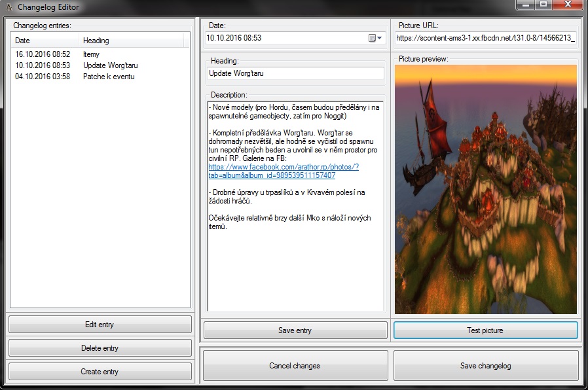
Task: Click the picture preview image
Action: [485, 189]
